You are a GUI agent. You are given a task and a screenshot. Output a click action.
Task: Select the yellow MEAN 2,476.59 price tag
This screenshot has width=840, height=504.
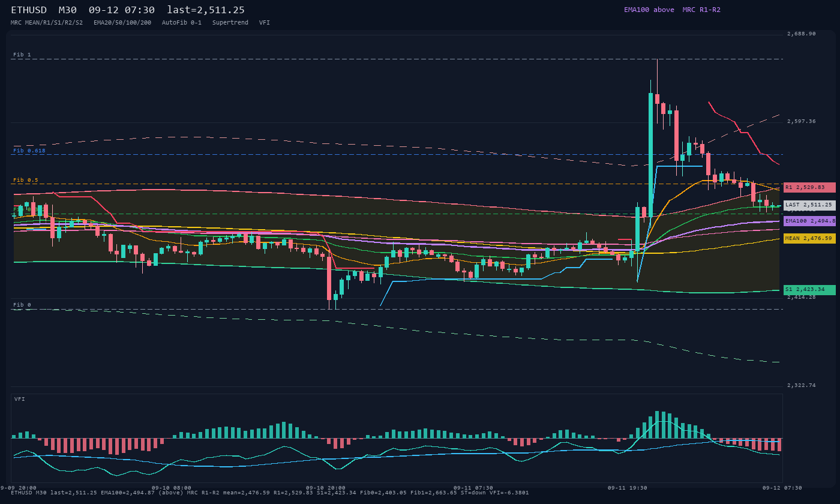coord(809,238)
